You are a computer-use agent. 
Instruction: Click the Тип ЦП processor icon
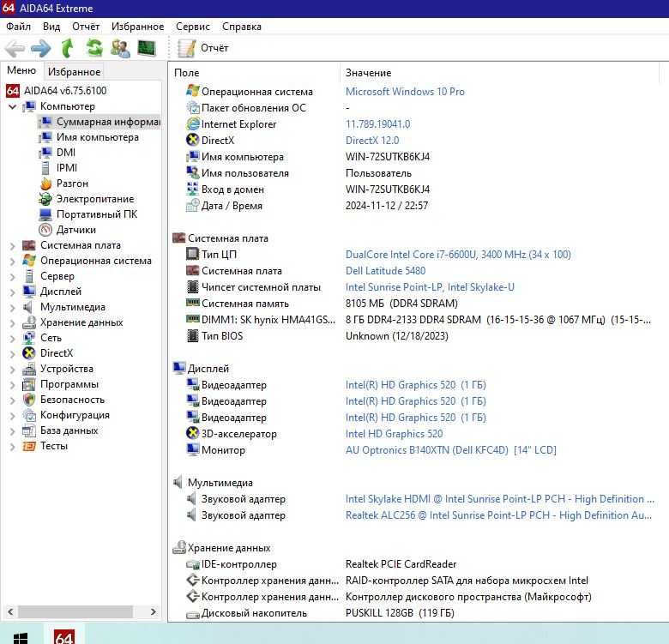192,254
